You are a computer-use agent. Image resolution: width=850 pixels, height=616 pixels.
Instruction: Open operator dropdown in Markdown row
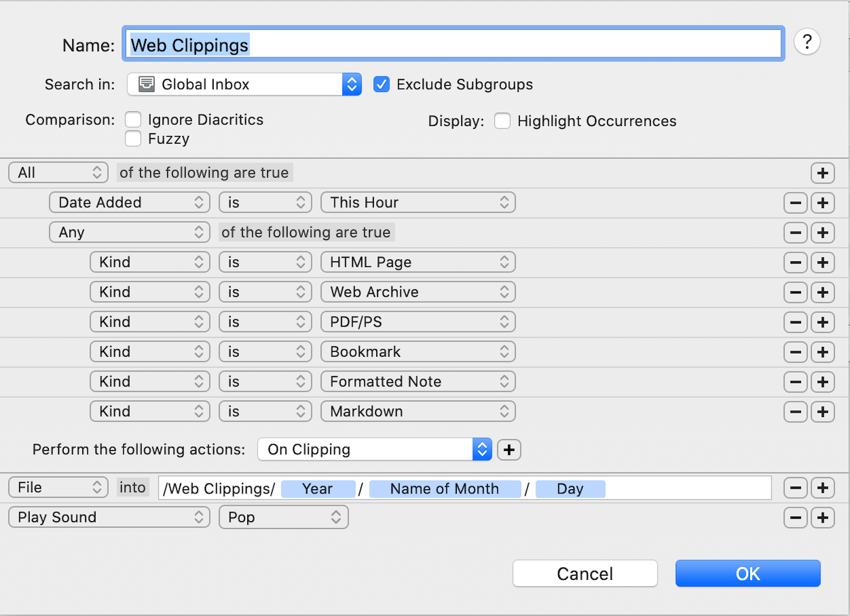[265, 411]
